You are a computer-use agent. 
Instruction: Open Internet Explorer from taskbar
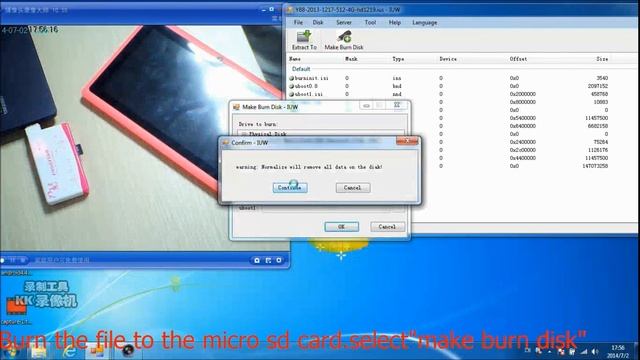69,352
